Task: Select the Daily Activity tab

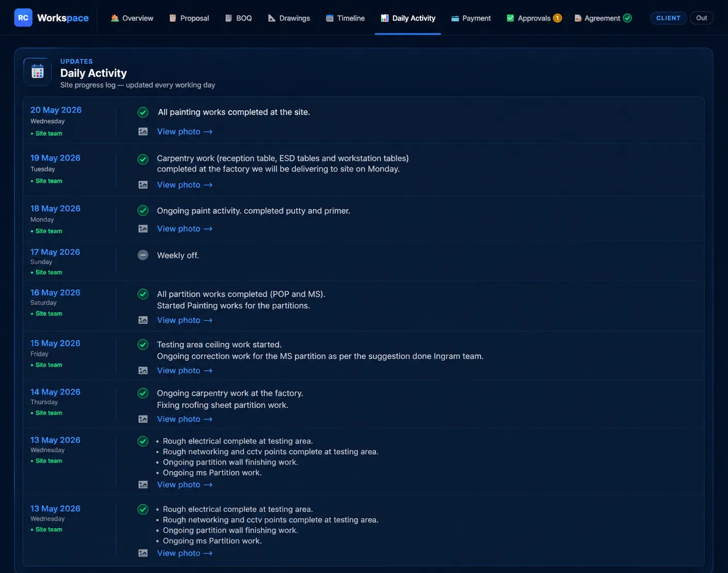Action: point(408,18)
